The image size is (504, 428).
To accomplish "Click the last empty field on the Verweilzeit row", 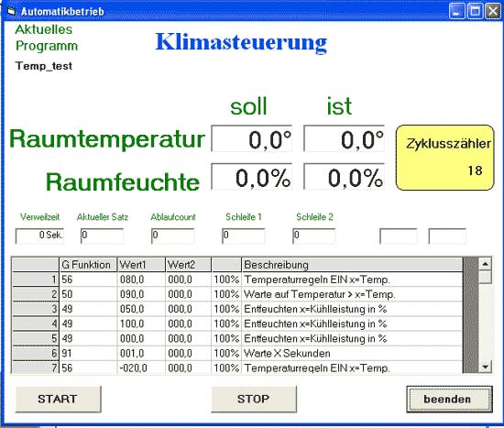I will tap(447, 236).
